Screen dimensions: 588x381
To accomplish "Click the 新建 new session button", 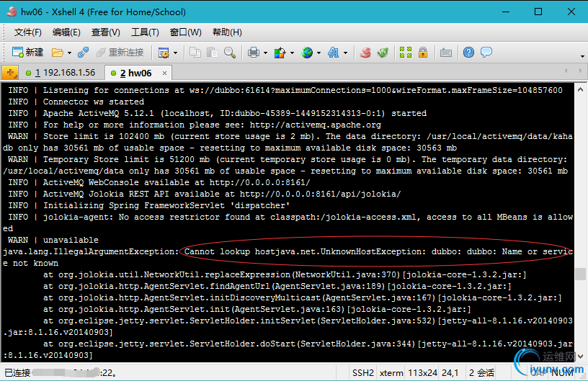I will coord(28,53).
